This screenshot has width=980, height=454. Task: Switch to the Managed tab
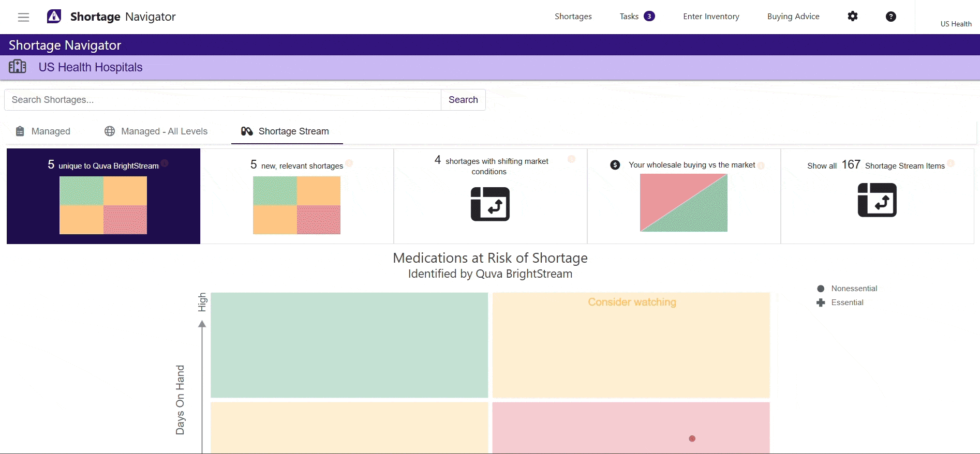pos(43,131)
